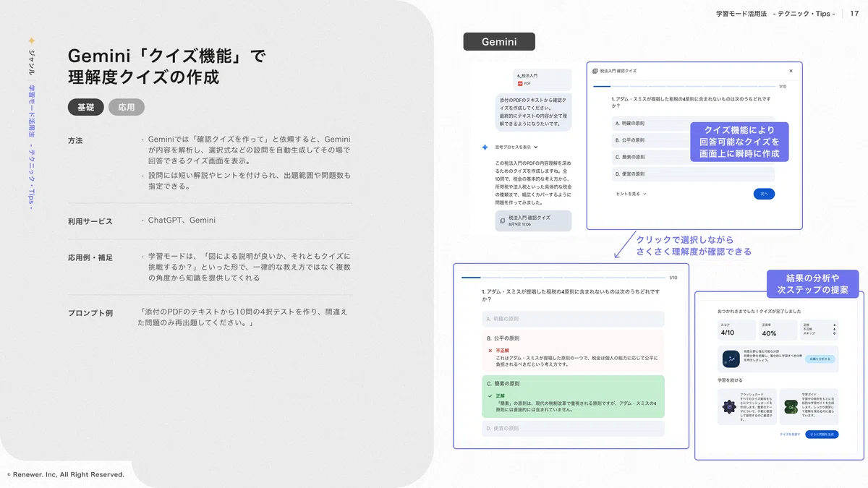Image resolution: width=868 pixels, height=488 pixels.
Task: Click the 応用例・補足 row label
Action: [x=90, y=257]
